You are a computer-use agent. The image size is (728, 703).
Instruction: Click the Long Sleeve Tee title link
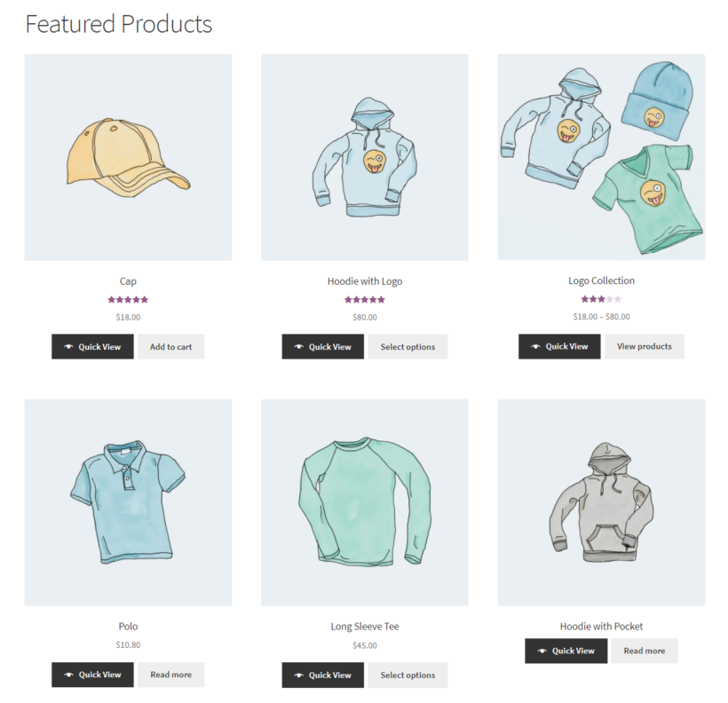(x=364, y=626)
